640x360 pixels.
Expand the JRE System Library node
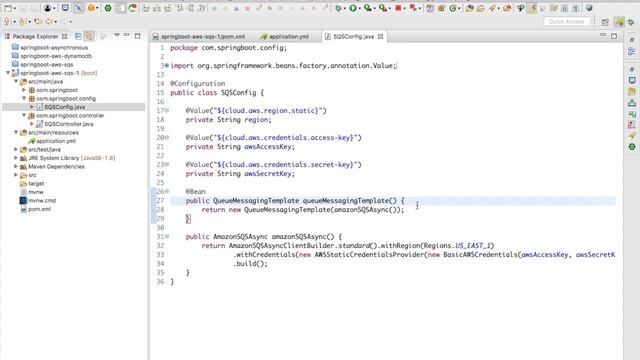[x=16, y=158]
